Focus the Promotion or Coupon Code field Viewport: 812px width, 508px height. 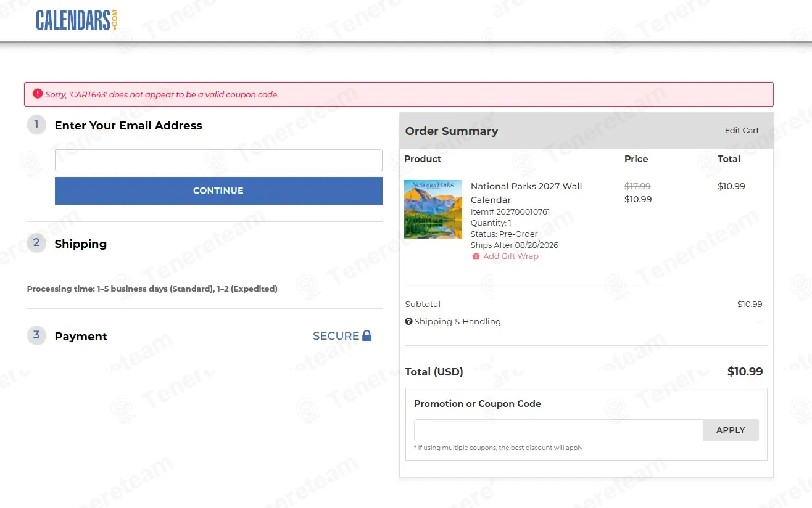558,430
